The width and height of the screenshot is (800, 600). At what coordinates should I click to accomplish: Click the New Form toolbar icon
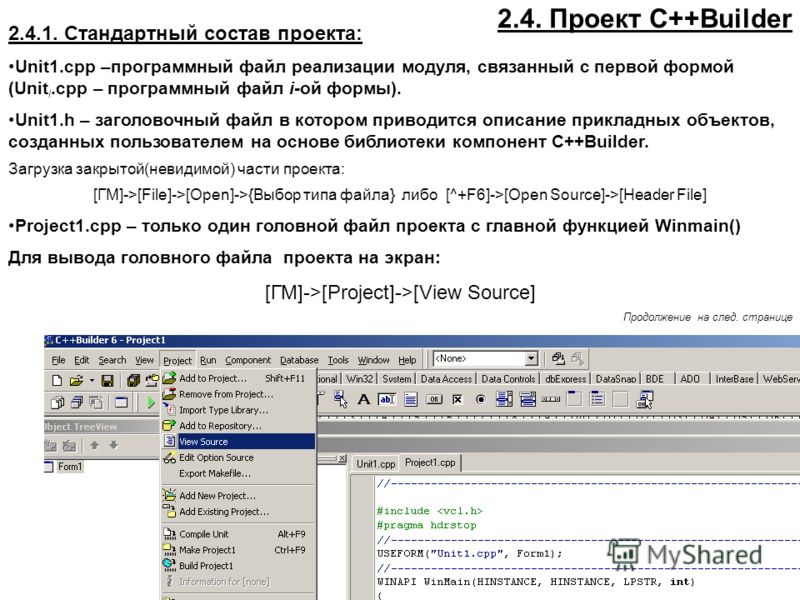click(x=121, y=403)
